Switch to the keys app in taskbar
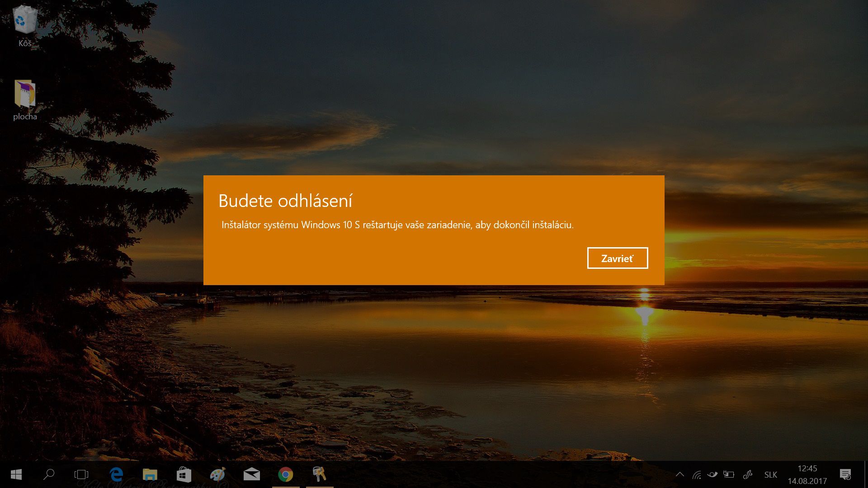Screen dimensions: 868x488 click(x=319, y=474)
